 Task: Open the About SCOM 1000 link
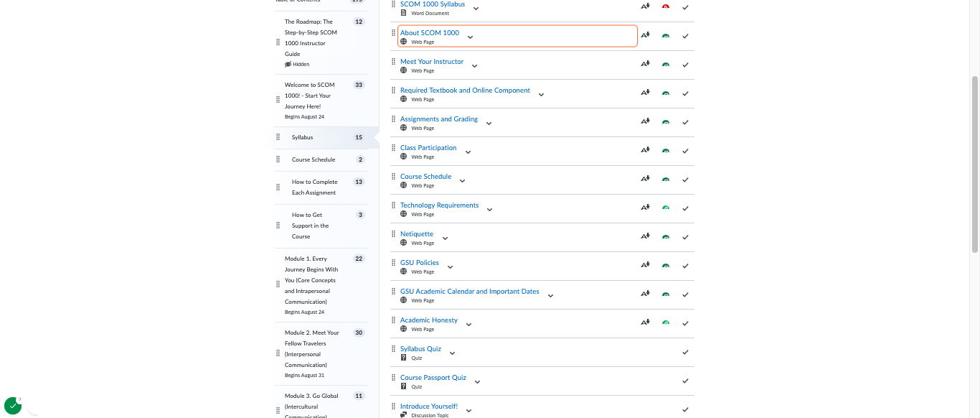click(430, 33)
